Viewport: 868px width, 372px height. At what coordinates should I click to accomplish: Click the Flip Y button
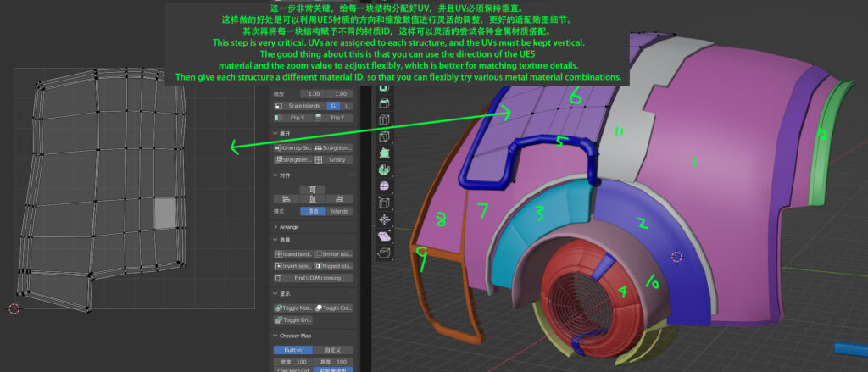(x=333, y=118)
